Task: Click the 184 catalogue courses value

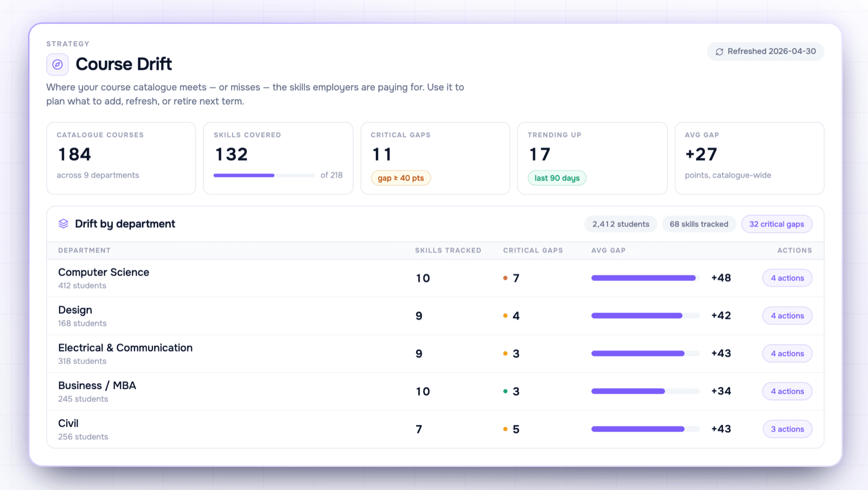Action: click(75, 155)
